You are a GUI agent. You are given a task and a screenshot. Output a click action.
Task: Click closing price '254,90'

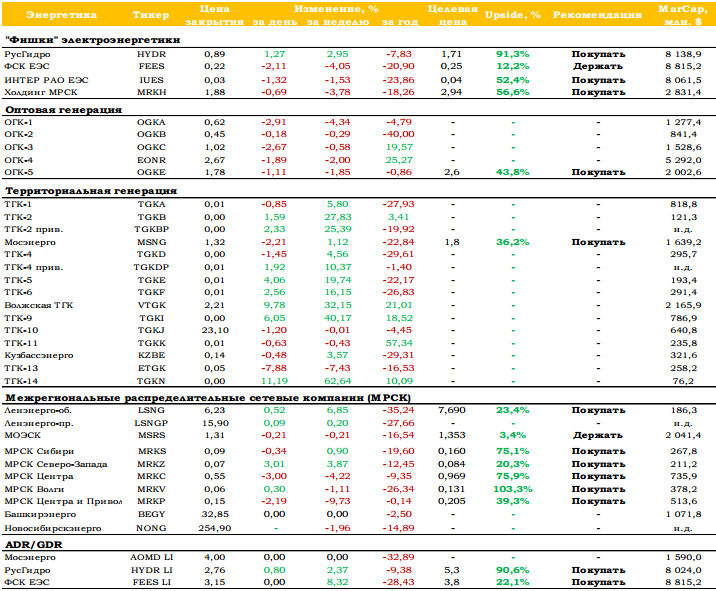(215, 528)
